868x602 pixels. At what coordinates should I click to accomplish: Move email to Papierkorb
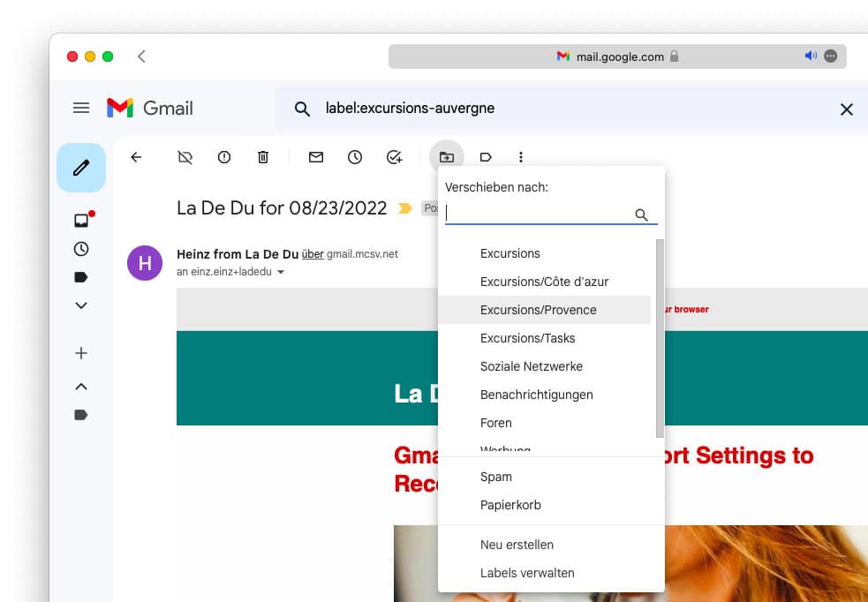pos(551,505)
